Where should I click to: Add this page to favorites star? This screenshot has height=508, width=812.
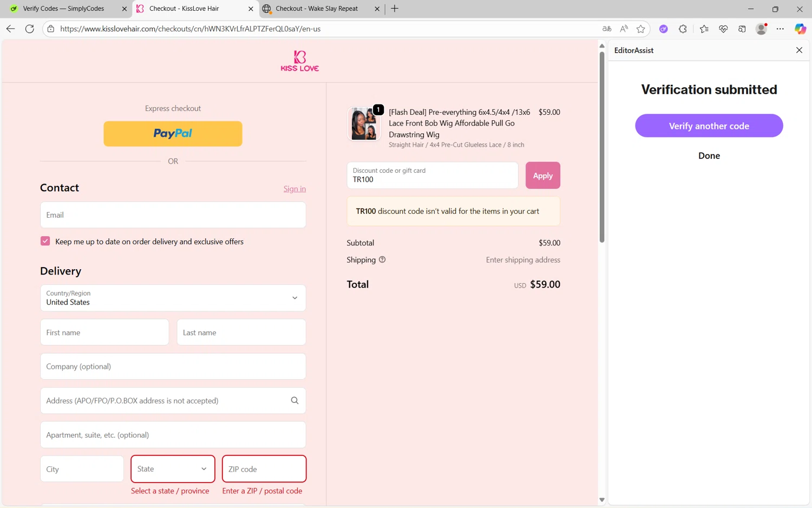point(641,29)
